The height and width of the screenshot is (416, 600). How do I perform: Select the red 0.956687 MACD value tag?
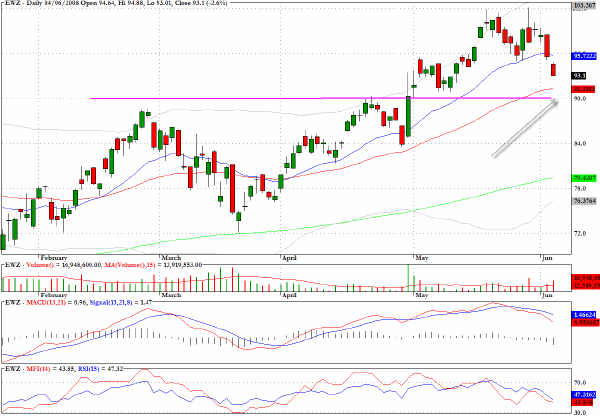(x=584, y=323)
